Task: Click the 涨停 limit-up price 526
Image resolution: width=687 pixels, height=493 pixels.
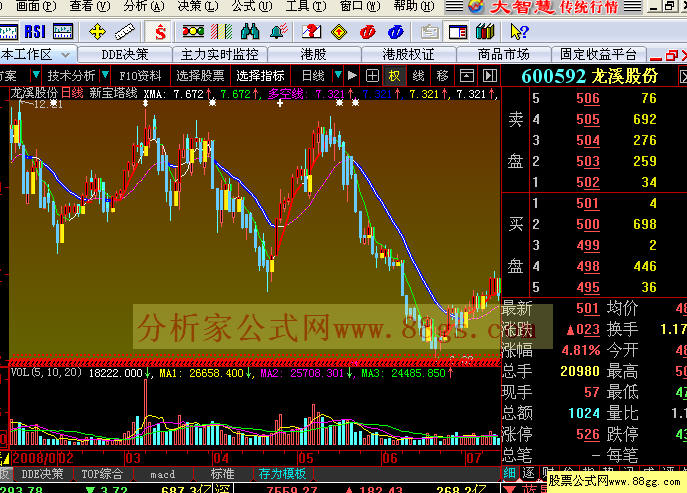Action: [588, 434]
